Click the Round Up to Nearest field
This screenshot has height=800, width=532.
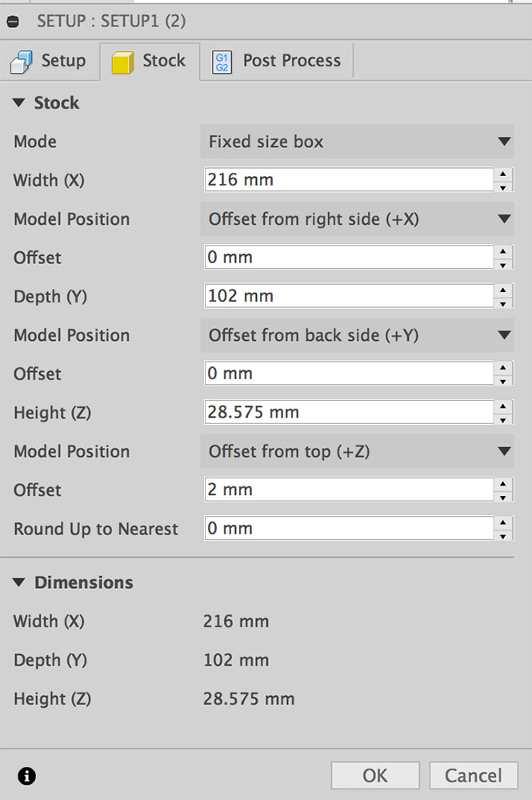coord(348,529)
